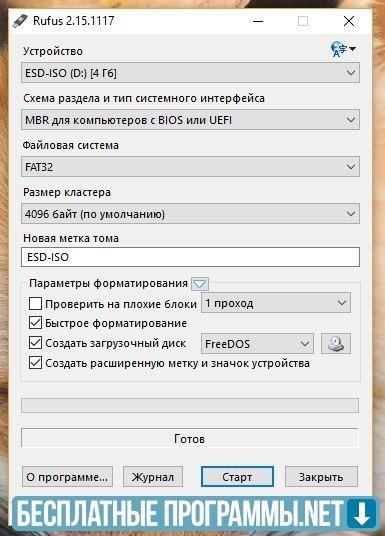Click the Параметры форматирования group label
385x536 pixels.
pyautogui.click(x=108, y=283)
